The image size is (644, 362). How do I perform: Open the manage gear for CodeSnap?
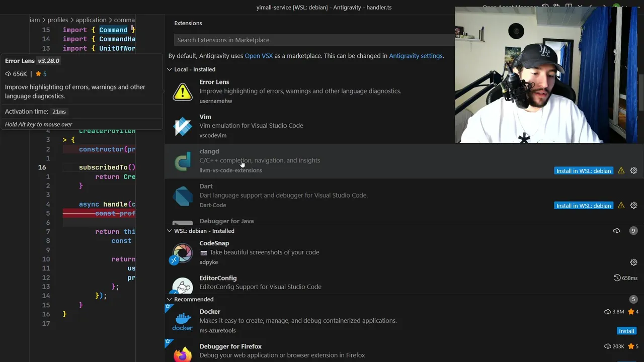[633, 262]
